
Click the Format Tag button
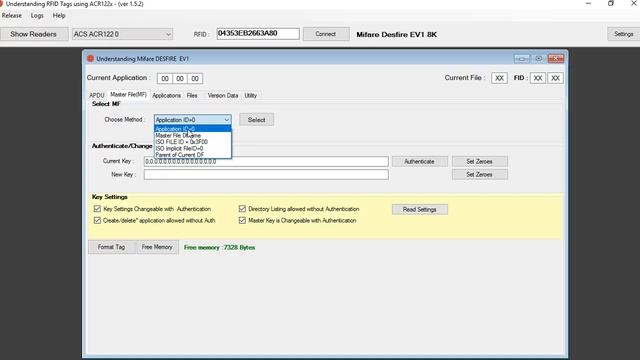click(111, 247)
